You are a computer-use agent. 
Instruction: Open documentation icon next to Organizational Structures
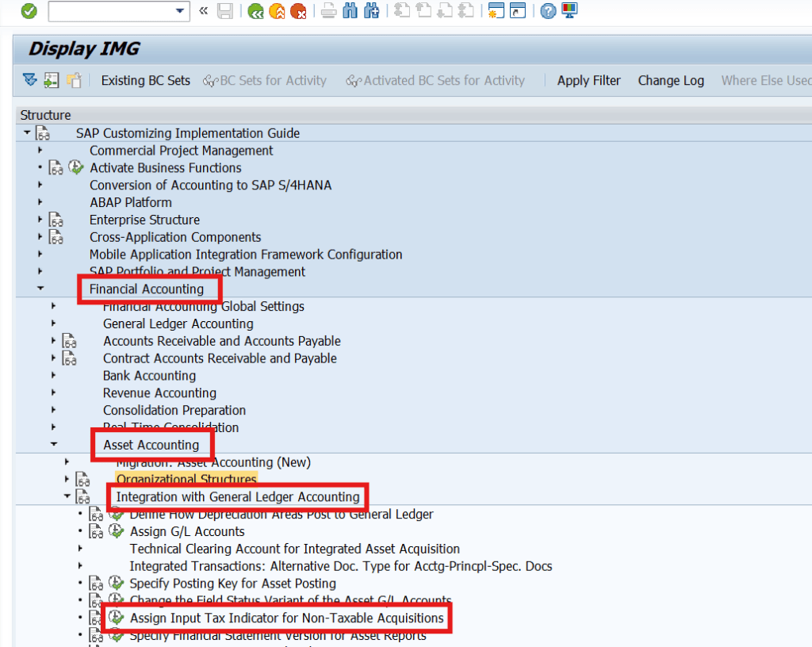82,480
